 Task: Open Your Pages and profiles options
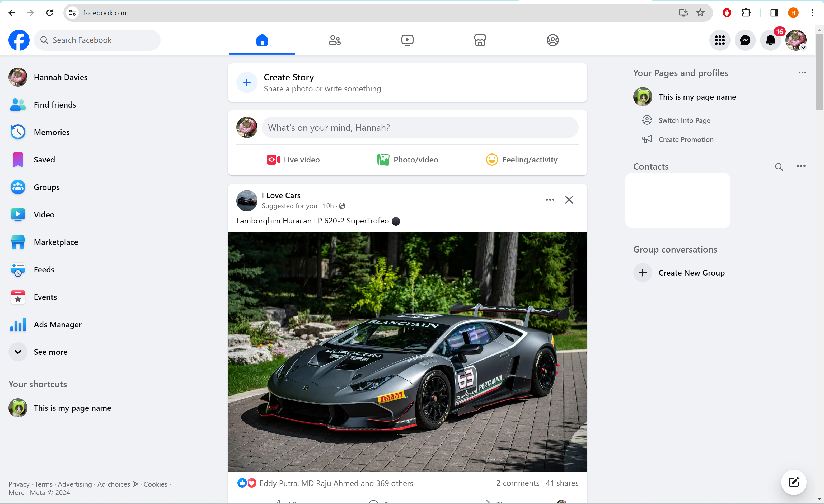coord(802,73)
